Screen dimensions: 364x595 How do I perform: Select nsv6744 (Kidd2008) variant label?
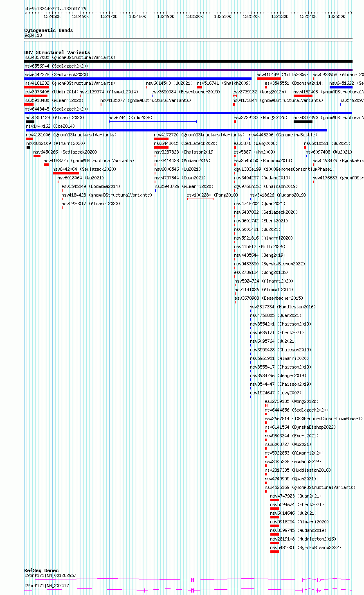130,118
